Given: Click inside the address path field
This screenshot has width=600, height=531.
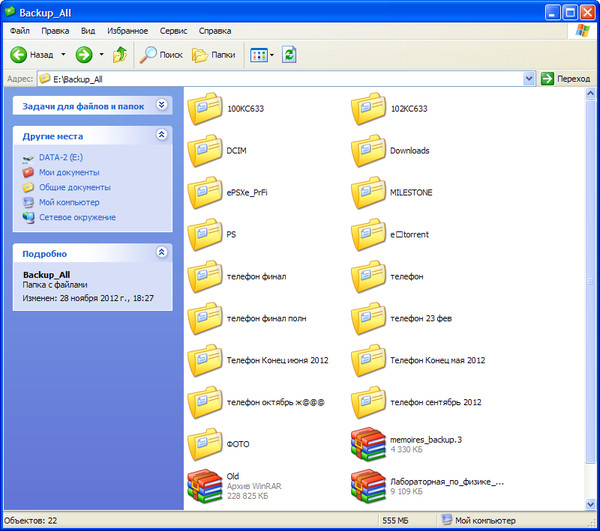Looking at the screenshot, I should click(280, 78).
